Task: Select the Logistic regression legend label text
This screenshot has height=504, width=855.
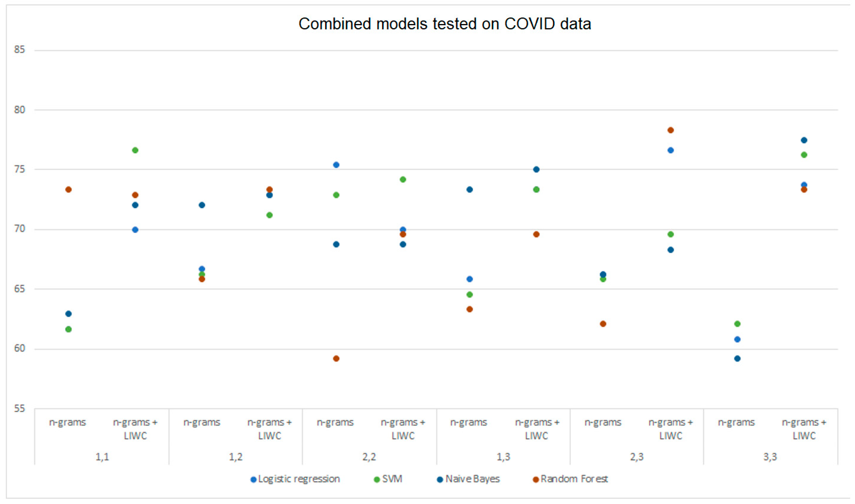Action: click(299, 479)
